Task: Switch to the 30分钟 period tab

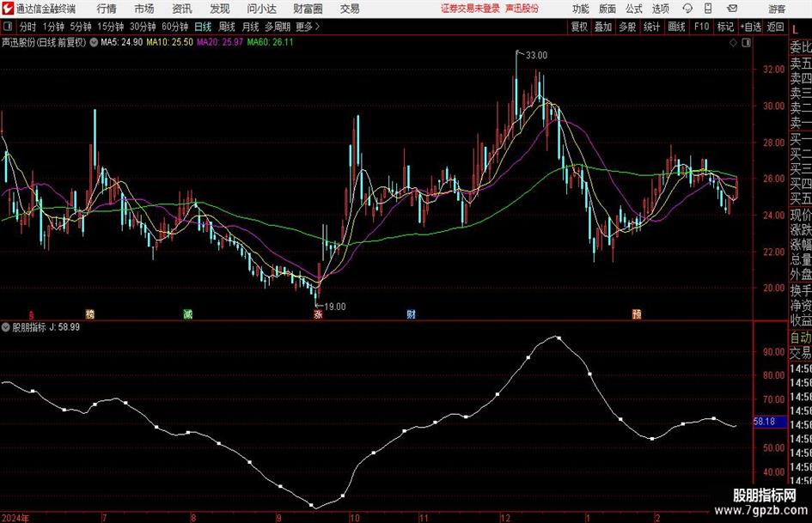Action: click(x=143, y=27)
